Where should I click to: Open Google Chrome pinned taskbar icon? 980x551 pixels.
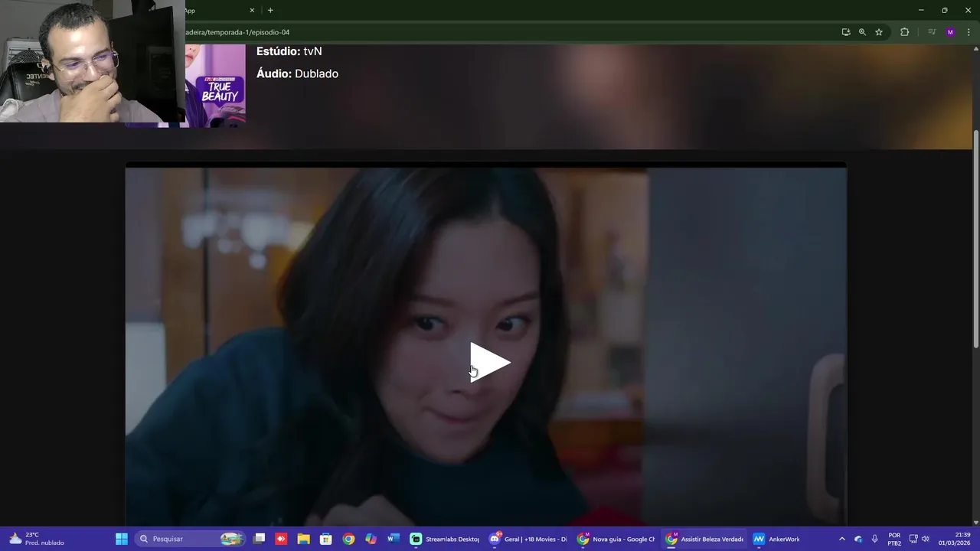click(348, 539)
